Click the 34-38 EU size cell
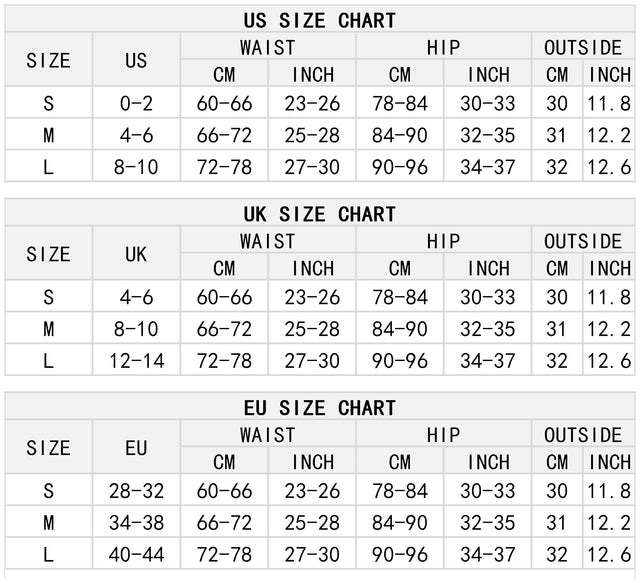 pos(136,523)
